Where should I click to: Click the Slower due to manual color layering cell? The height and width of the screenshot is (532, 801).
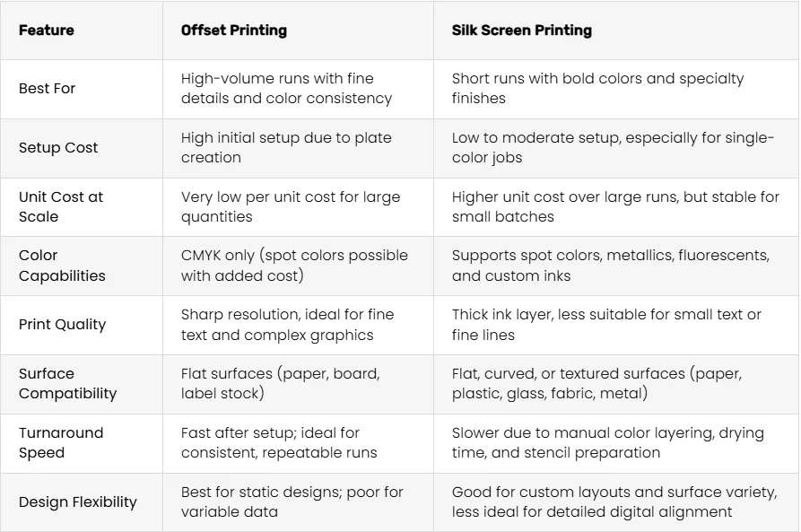click(608, 442)
